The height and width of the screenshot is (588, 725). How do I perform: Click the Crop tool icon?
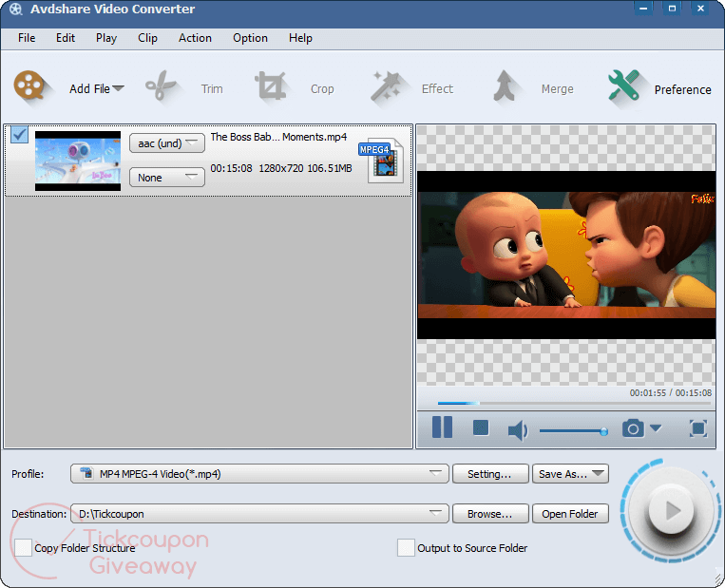point(271,86)
